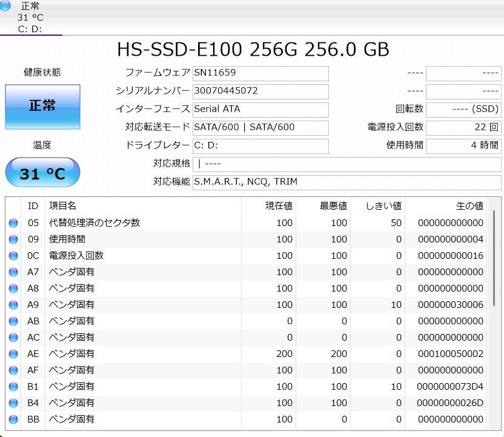Click the status orb on the A9 row
Image resolution: width=504 pixels, height=437 pixels.
(x=13, y=305)
